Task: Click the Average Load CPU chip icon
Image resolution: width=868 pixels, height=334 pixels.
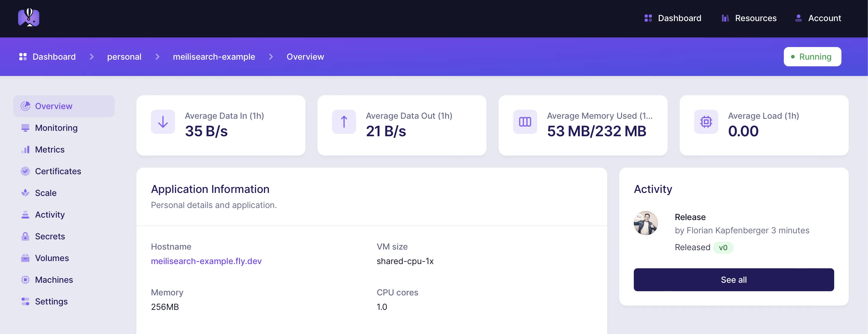Action: pos(706,121)
